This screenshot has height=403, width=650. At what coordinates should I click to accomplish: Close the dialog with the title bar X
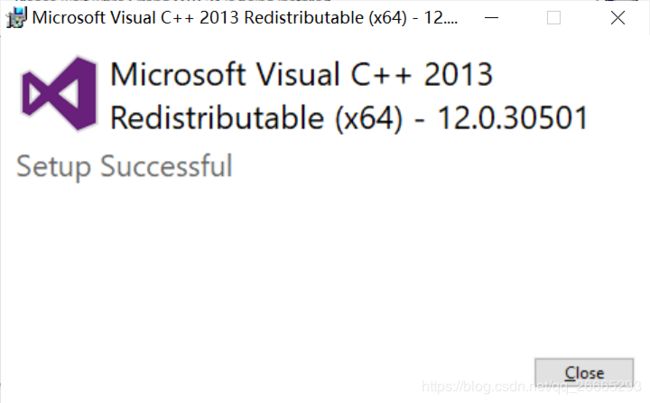618,18
